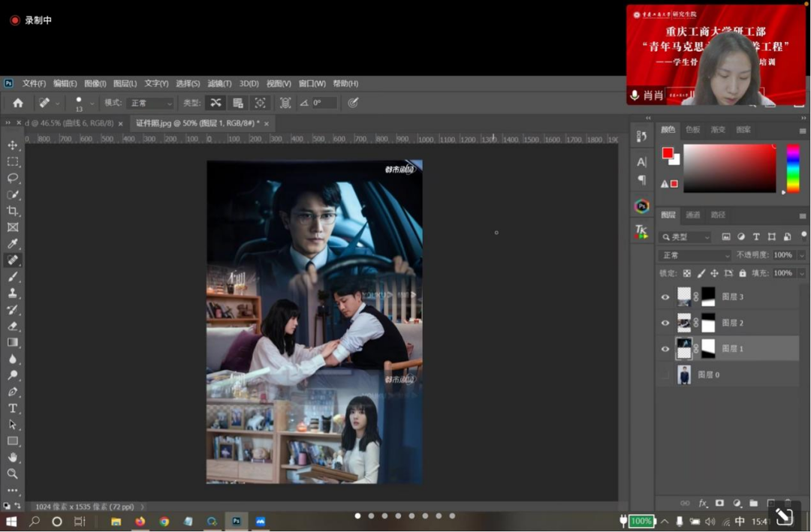Viewport: 811px width, 532px height.
Task: Select the Rectangle shape tool
Action: [x=13, y=441]
